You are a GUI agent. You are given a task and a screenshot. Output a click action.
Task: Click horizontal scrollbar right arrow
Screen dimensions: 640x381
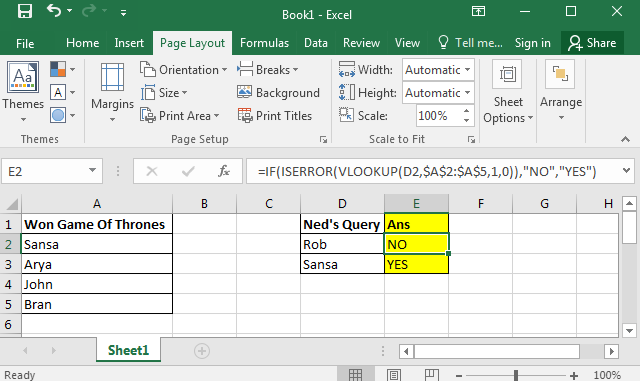611,351
